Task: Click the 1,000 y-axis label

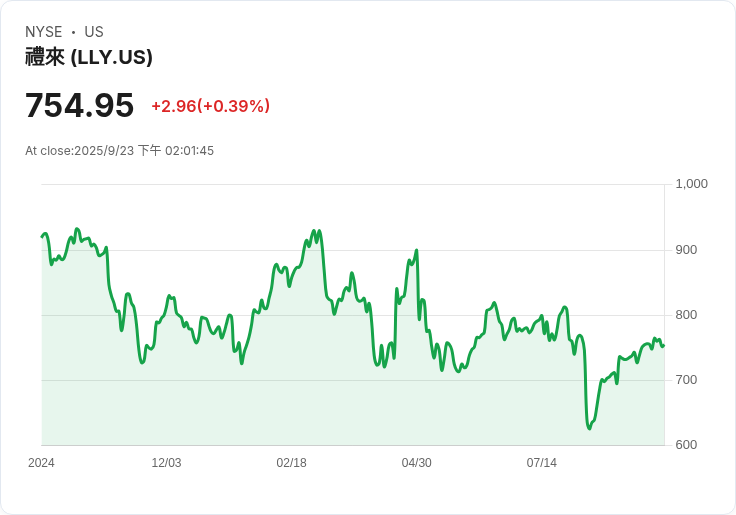Action: tap(691, 184)
